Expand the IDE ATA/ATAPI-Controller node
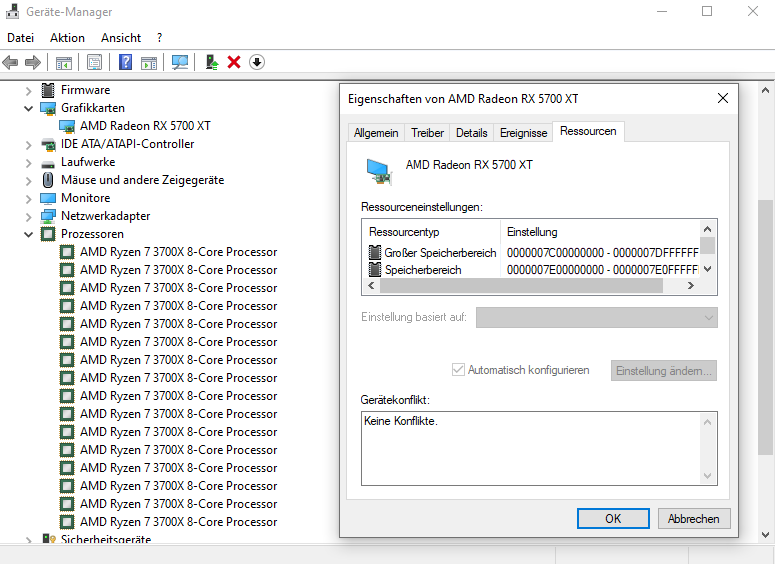 (29, 145)
